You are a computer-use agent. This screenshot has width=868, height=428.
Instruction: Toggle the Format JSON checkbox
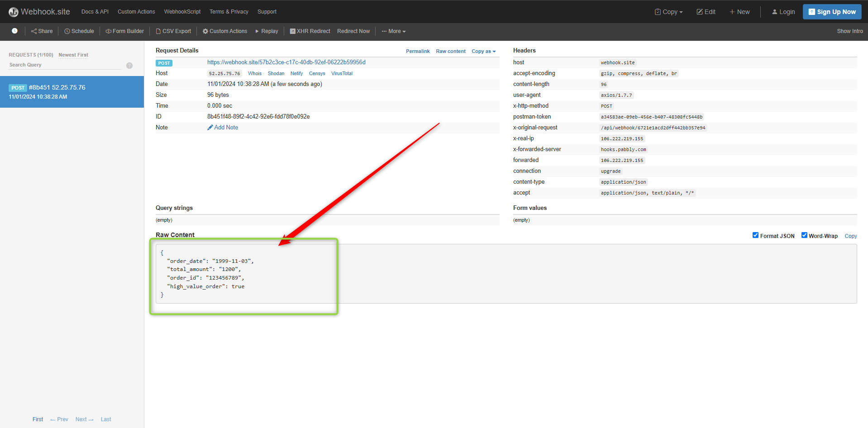tap(755, 235)
